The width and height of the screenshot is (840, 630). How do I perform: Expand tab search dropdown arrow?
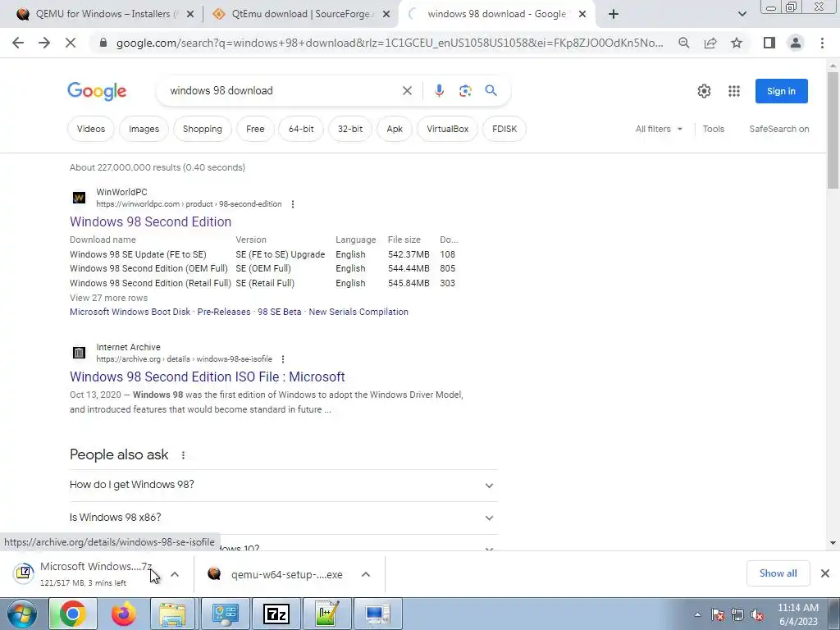(x=742, y=14)
